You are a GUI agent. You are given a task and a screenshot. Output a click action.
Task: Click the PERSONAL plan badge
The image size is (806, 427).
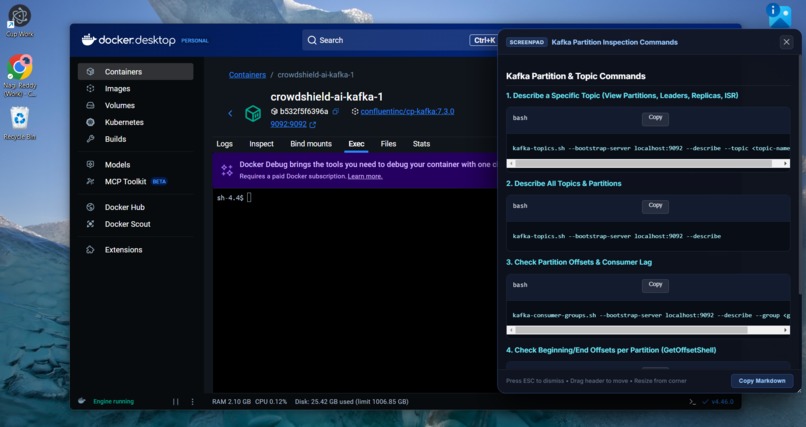pyautogui.click(x=195, y=41)
